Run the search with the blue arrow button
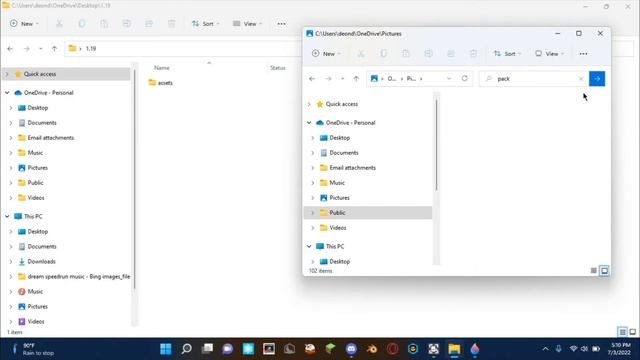The width and height of the screenshot is (640, 360). click(597, 79)
